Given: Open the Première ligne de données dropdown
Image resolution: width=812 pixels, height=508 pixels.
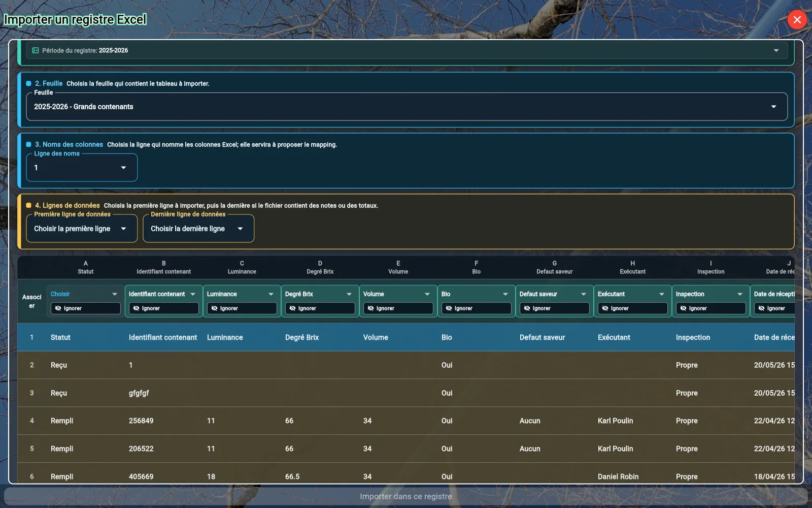Looking at the screenshot, I should (x=82, y=229).
